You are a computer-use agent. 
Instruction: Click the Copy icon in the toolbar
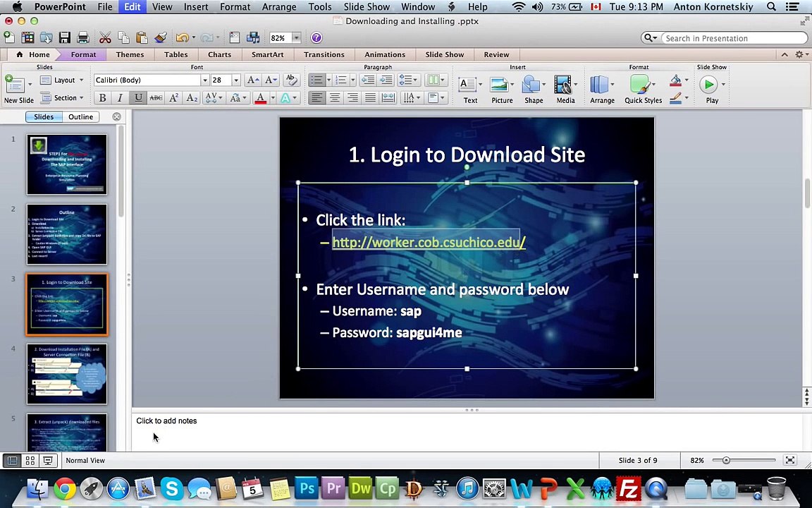123,37
